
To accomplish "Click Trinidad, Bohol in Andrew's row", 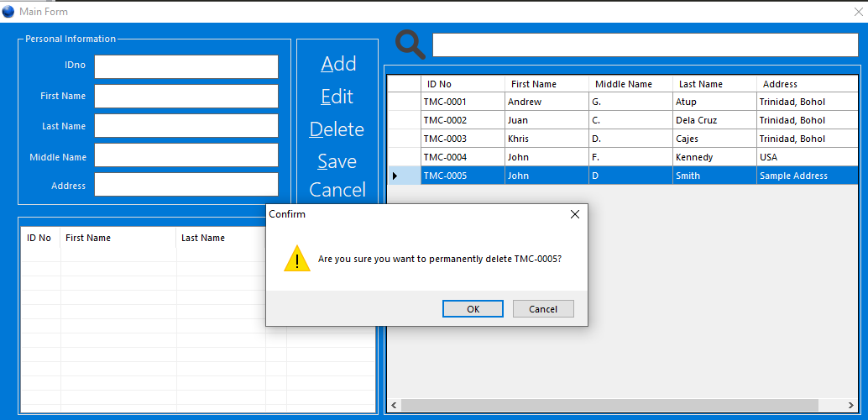I will tap(808, 102).
